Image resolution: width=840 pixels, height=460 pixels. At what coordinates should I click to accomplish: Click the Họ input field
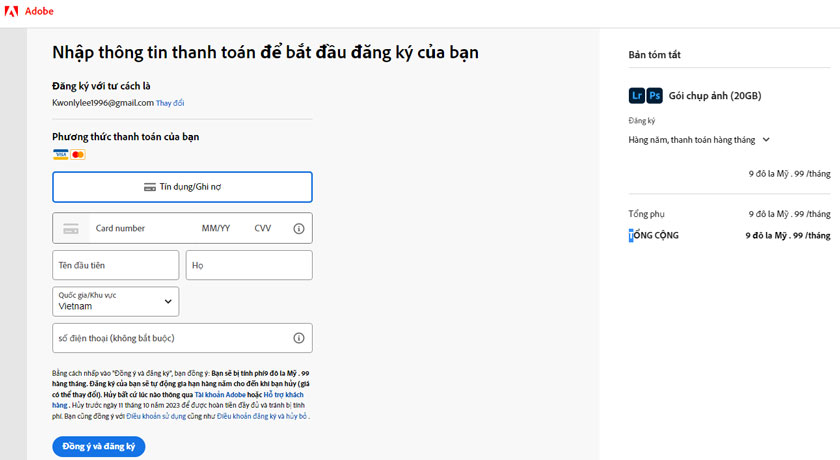tap(249, 265)
